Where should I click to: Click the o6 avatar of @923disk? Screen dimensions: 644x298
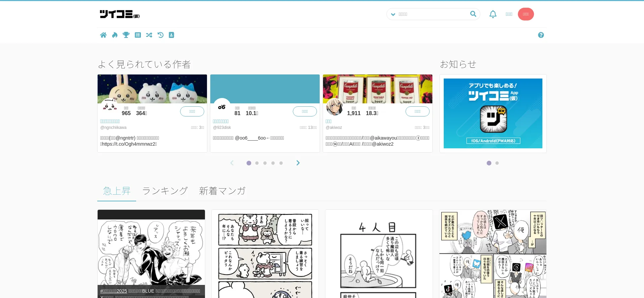[222, 106]
